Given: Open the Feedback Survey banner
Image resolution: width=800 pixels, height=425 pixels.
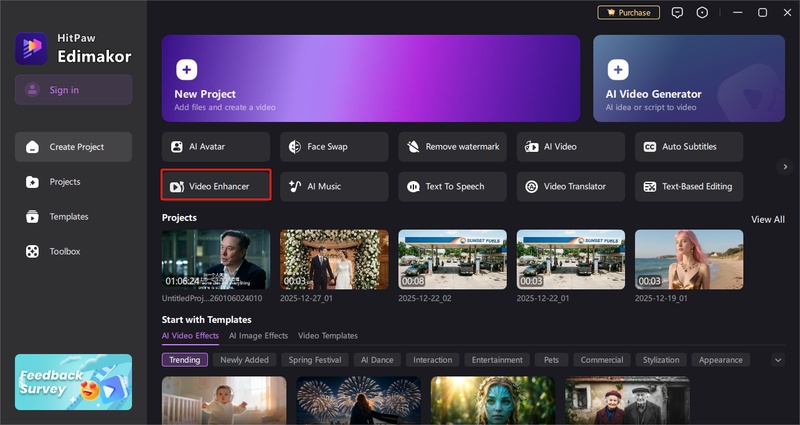Looking at the screenshot, I should pos(73,382).
